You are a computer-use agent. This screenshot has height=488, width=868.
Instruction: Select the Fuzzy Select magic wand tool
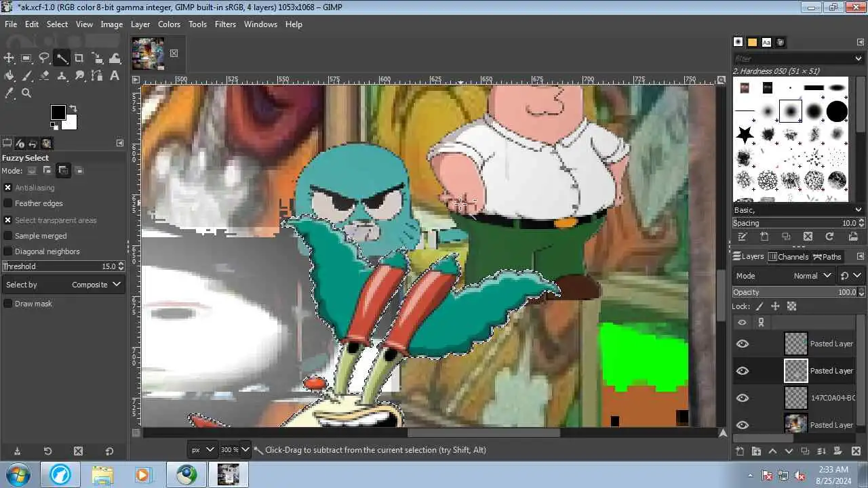pyautogui.click(x=62, y=58)
